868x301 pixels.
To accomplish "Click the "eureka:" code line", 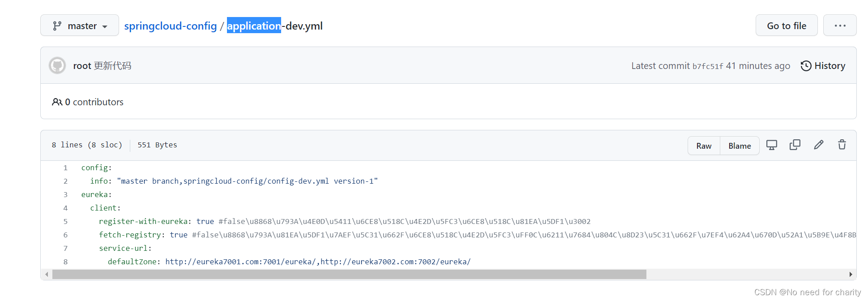I will click(96, 194).
